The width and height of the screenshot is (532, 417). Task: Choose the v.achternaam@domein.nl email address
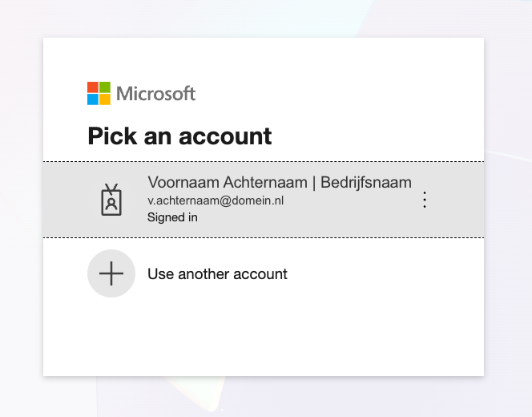pyautogui.click(x=216, y=200)
